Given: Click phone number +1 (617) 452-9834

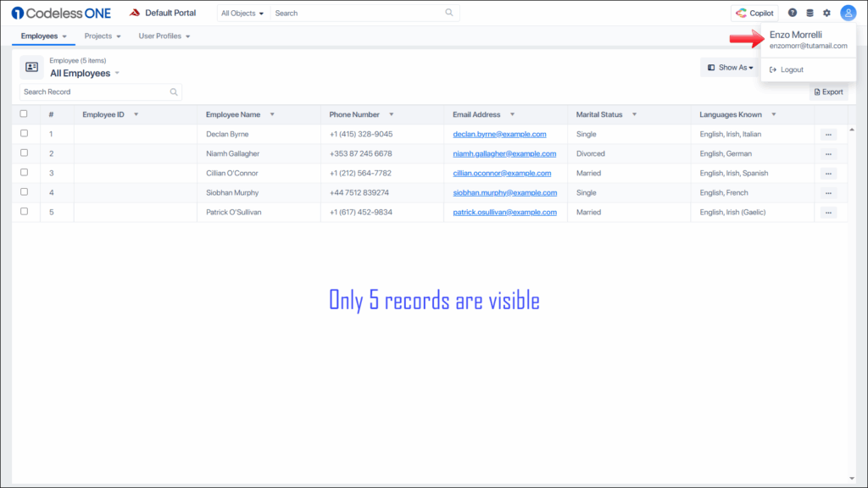Looking at the screenshot, I should tap(360, 213).
